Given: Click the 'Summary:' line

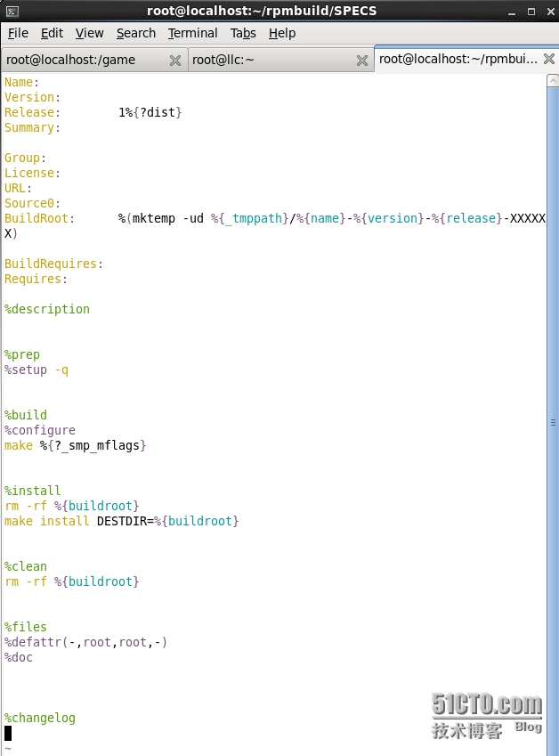Looking at the screenshot, I should coord(32,127).
